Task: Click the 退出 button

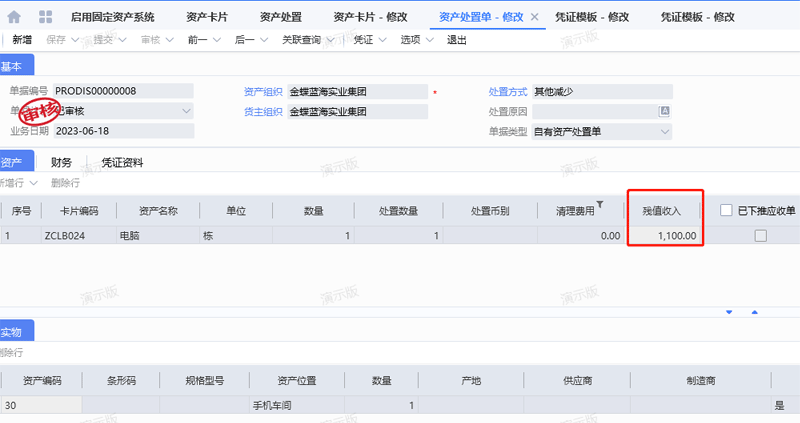Action: click(x=456, y=40)
